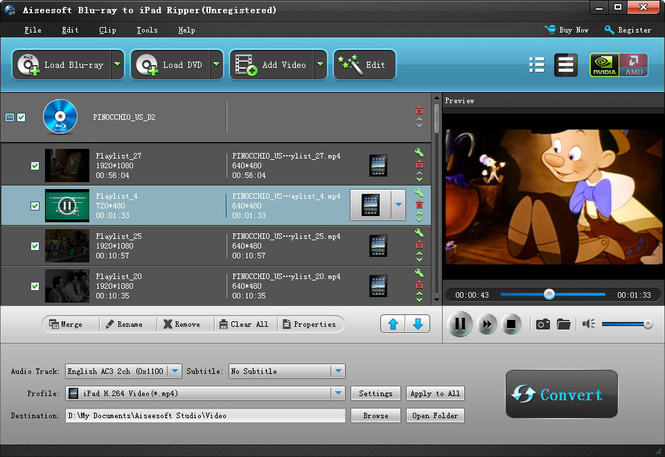Open the Profile dropdown list
This screenshot has width=665, height=457.
point(338,393)
